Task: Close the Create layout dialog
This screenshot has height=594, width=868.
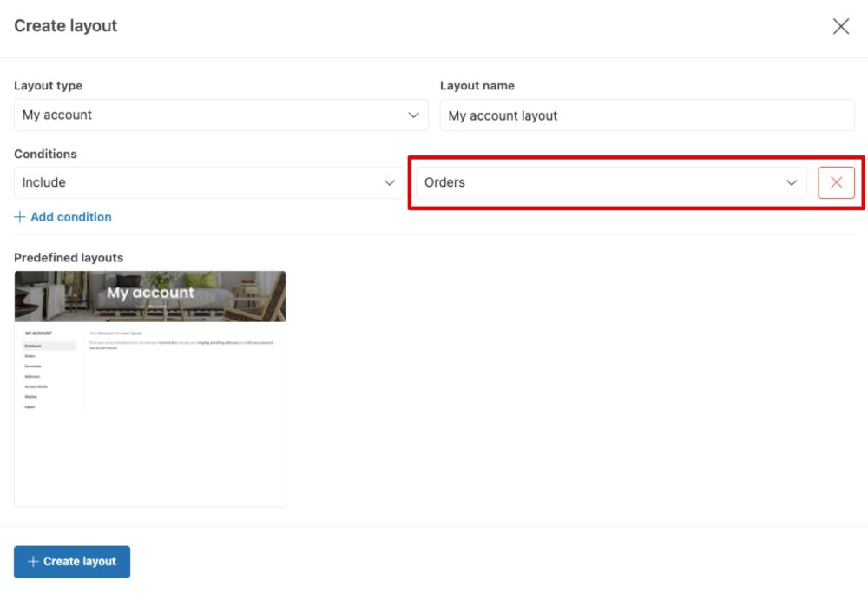Action: (840, 26)
